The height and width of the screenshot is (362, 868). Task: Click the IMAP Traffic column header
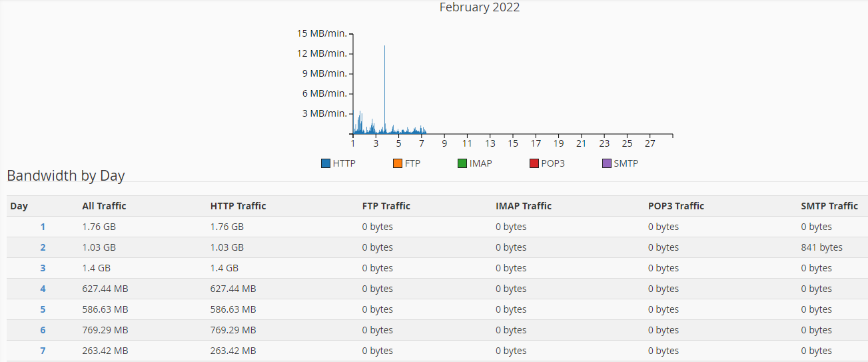click(x=524, y=206)
